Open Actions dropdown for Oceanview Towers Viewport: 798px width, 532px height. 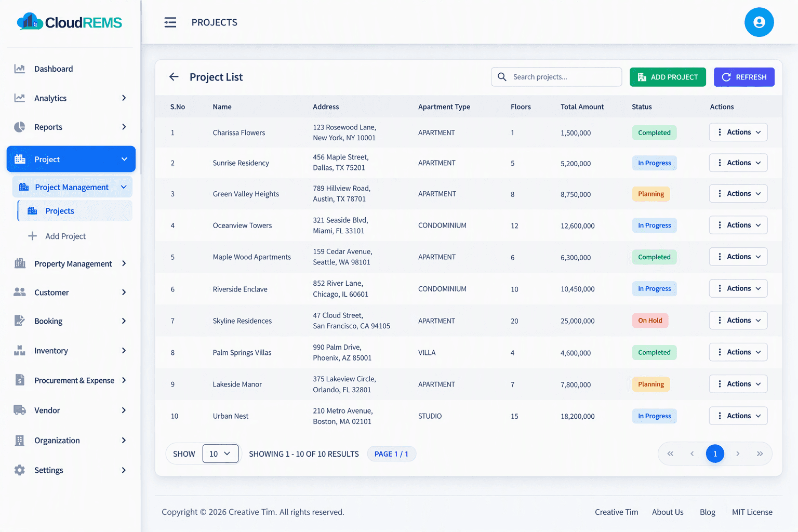tap(738, 225)
